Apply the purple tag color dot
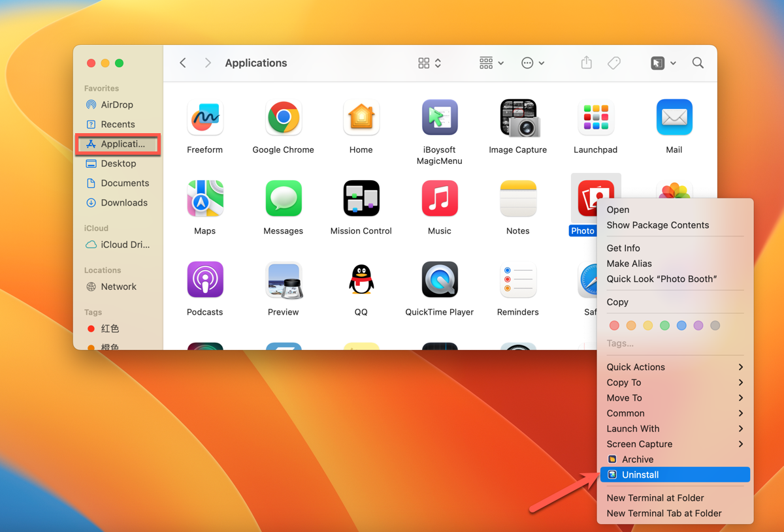Screen dimensions: 784x532 click(698, 325)
